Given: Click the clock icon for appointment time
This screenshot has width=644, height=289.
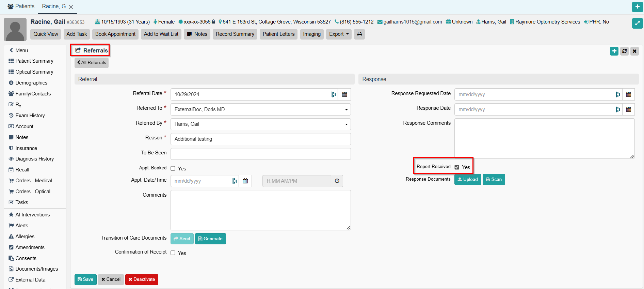Looking at the screenshot, I should click(x=337, y=181).
